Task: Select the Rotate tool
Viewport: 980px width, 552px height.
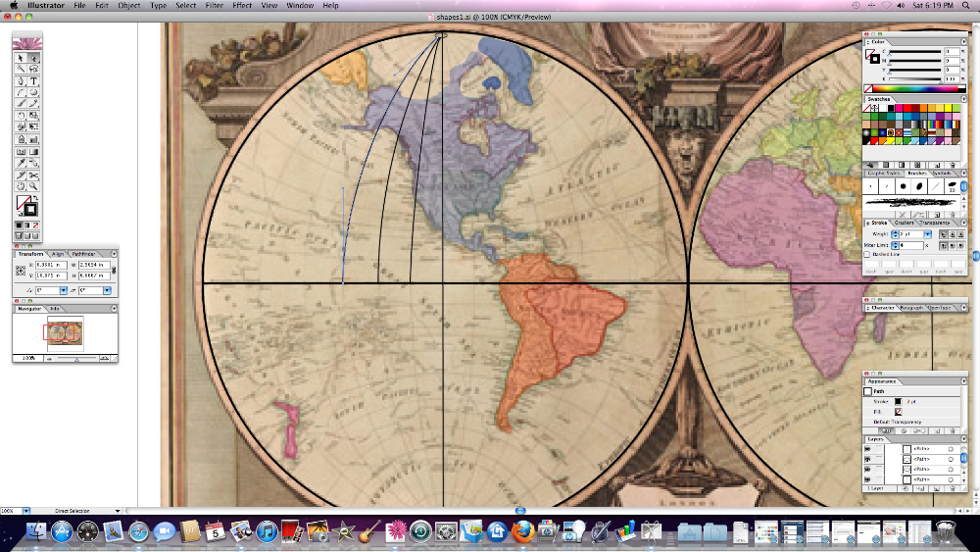Action: click(21, 116)
